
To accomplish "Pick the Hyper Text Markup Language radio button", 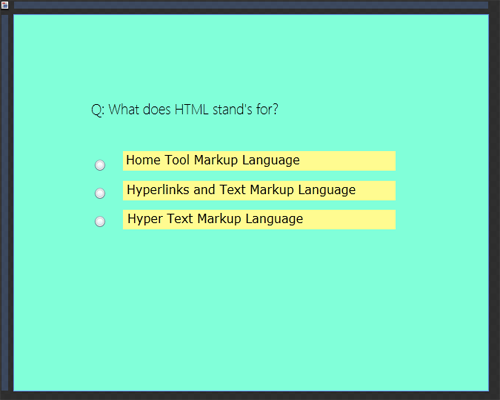I will [100, 221].
